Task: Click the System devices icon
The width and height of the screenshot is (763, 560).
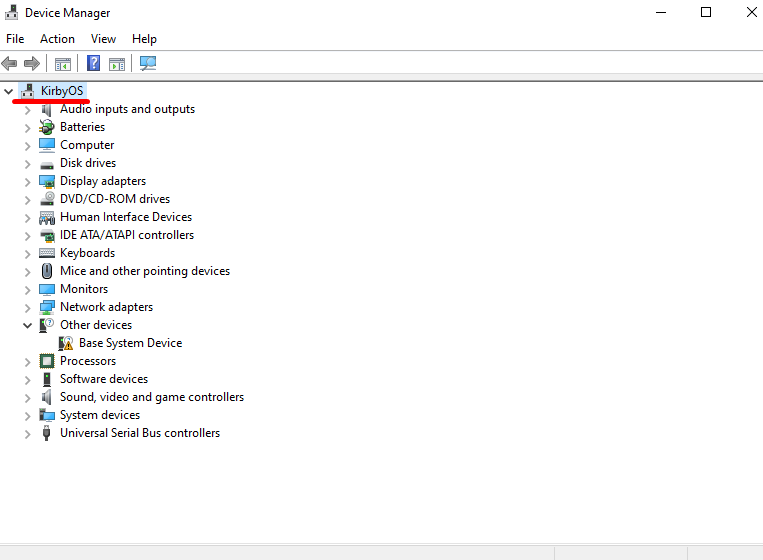Action: [x=47, y=415]
